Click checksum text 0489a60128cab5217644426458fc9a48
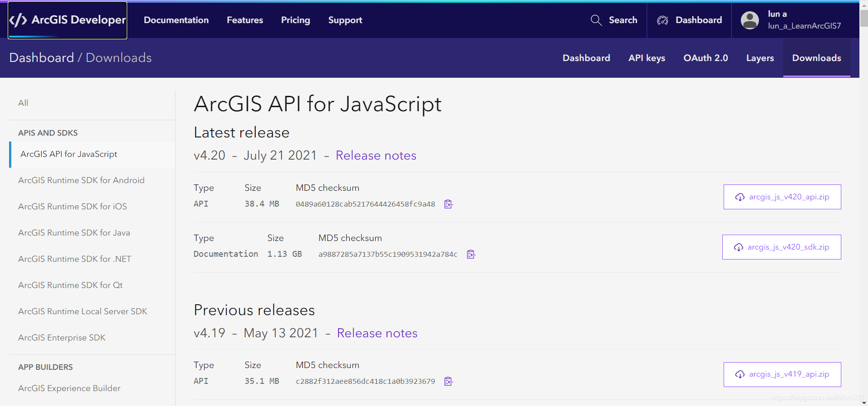The height and width of the screenshot is (406, 868). pos(365,204)
